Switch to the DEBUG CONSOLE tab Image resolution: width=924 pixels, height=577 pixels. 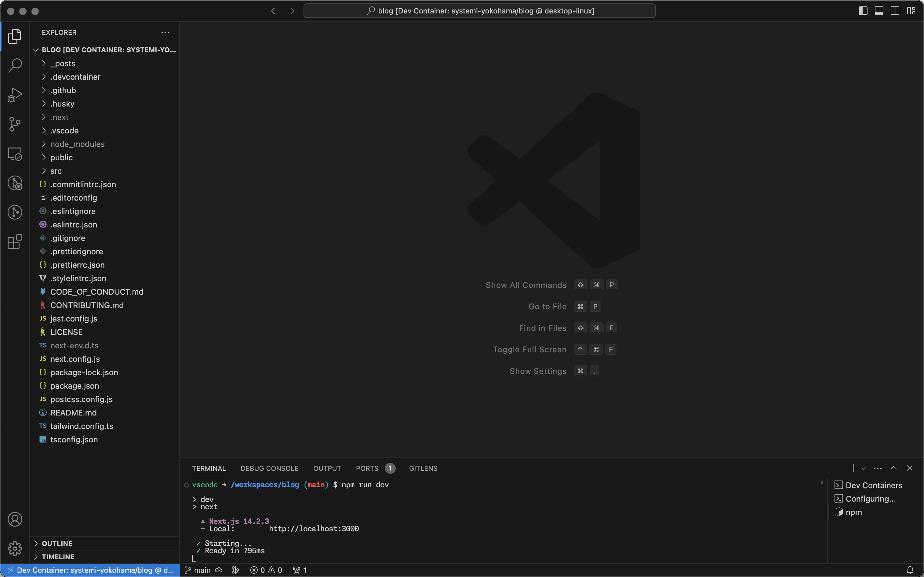click(x=269, y=468)
